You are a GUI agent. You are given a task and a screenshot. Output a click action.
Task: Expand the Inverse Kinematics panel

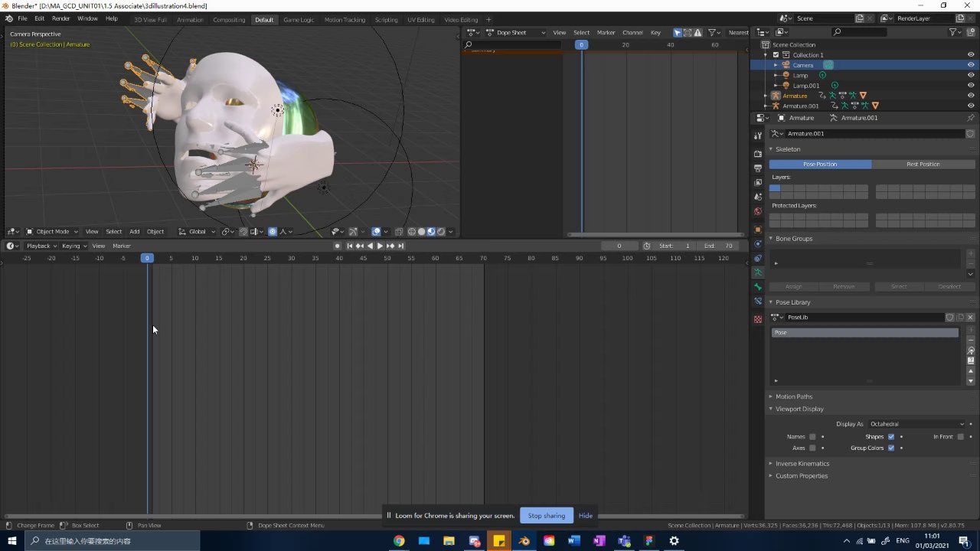(802, 464)
